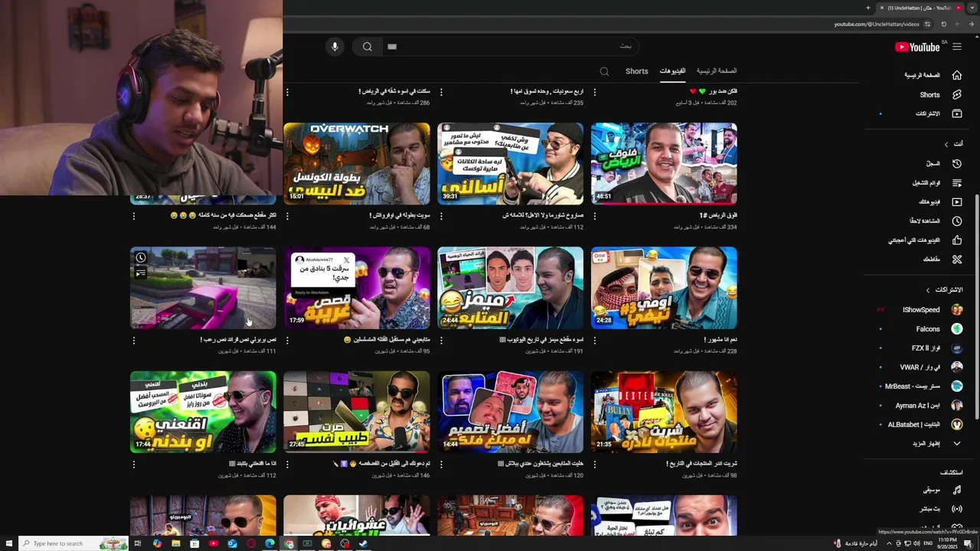The width and height of the screenshot is (980, 551).
Task: Open the Home sidebar item
Action: [933, 75]
